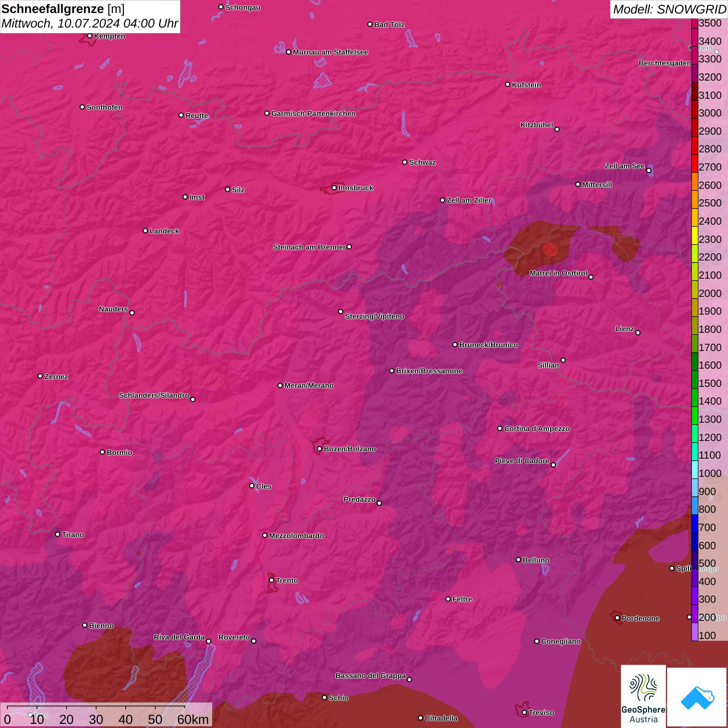
Task: Click the '60km' scale bar label
Action: point(193,719)
